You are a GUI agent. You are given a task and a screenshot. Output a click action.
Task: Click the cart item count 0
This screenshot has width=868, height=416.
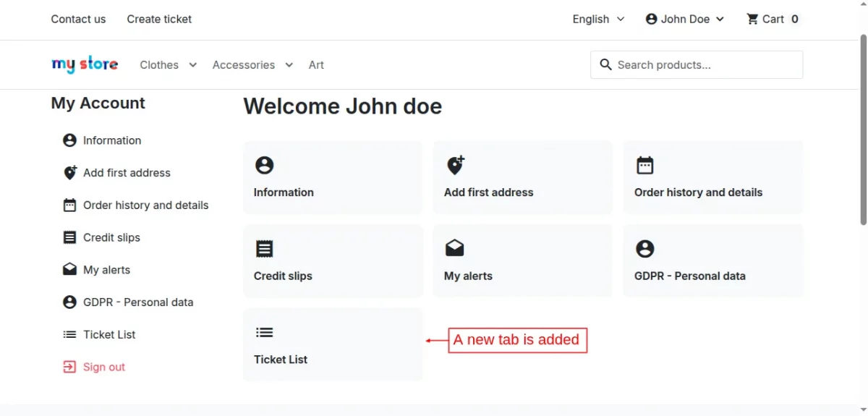tap(795, 20)
